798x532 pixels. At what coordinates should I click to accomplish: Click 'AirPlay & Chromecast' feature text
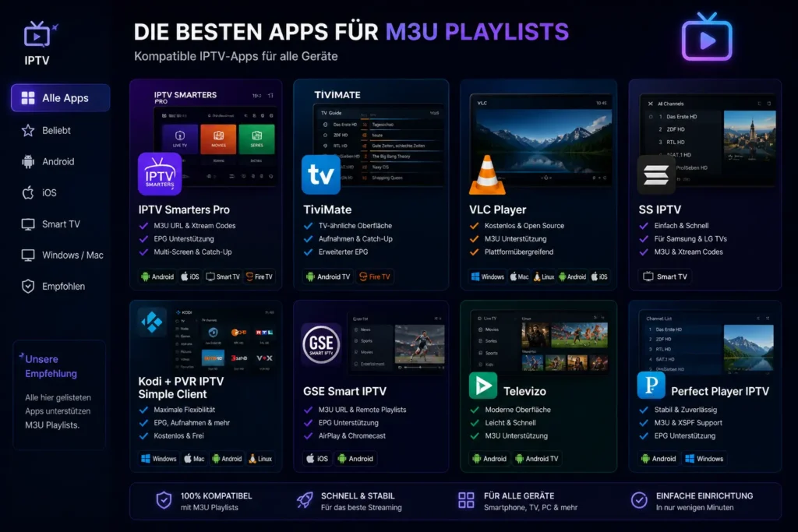[352, 436]
